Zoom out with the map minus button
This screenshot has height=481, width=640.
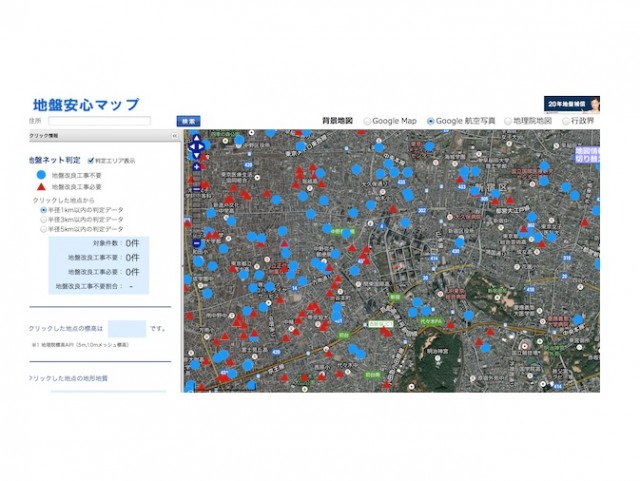point(197,243)
